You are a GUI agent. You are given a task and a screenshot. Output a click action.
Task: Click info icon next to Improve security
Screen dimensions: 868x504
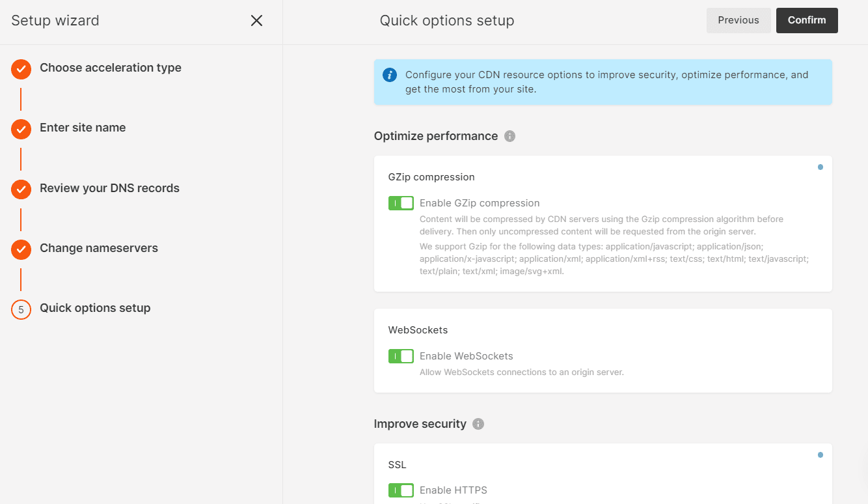pos(478,424)
